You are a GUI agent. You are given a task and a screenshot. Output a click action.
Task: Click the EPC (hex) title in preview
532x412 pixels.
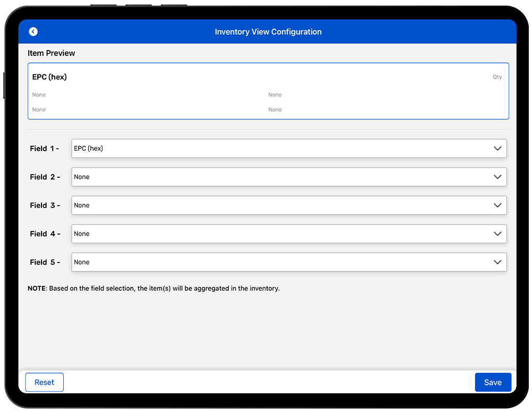click(x=49, y=77)
